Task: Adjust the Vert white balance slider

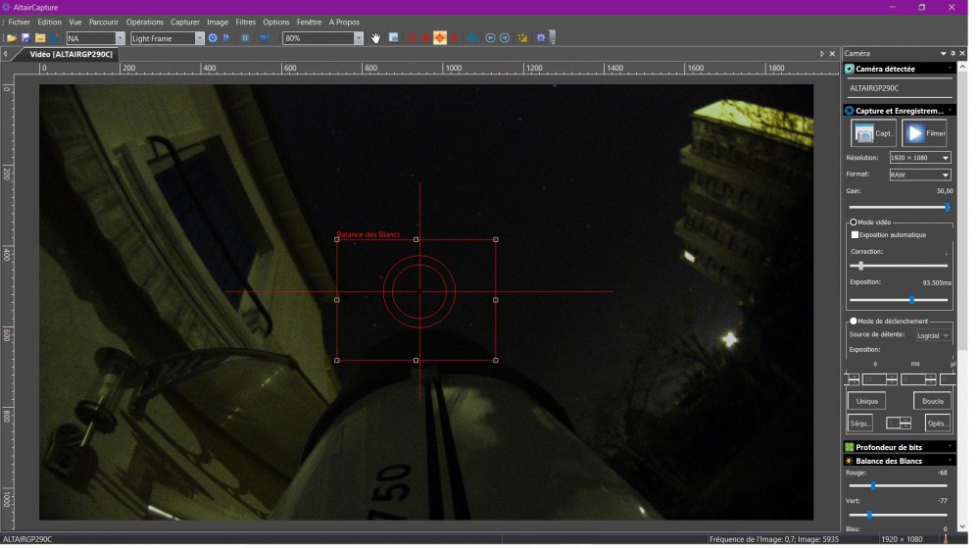Action: click(899, 516)
